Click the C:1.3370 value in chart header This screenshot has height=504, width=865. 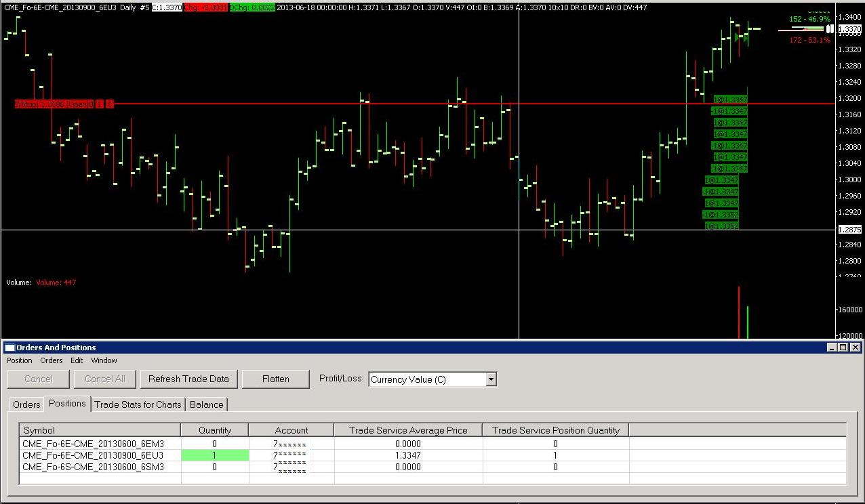(166, 7)
